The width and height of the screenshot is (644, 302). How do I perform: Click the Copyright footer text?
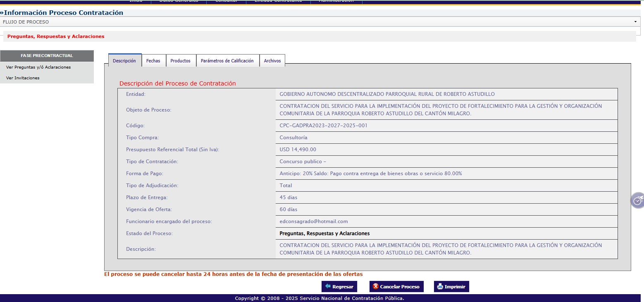319,298
